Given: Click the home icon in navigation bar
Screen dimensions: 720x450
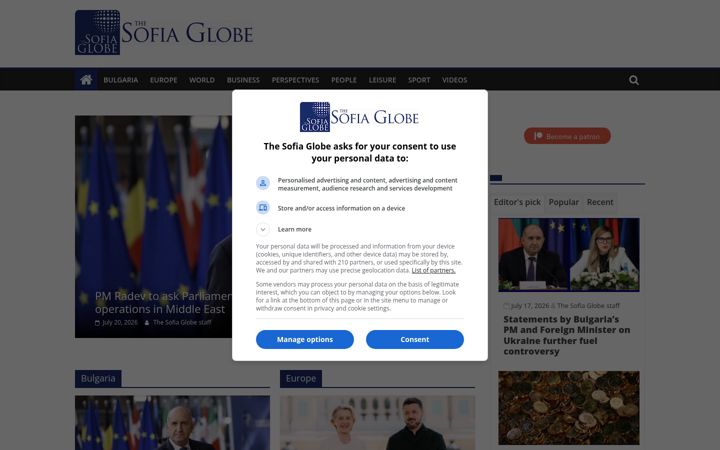Looking at the screenshot, I should pyautogui.click(x=86, y=80).
